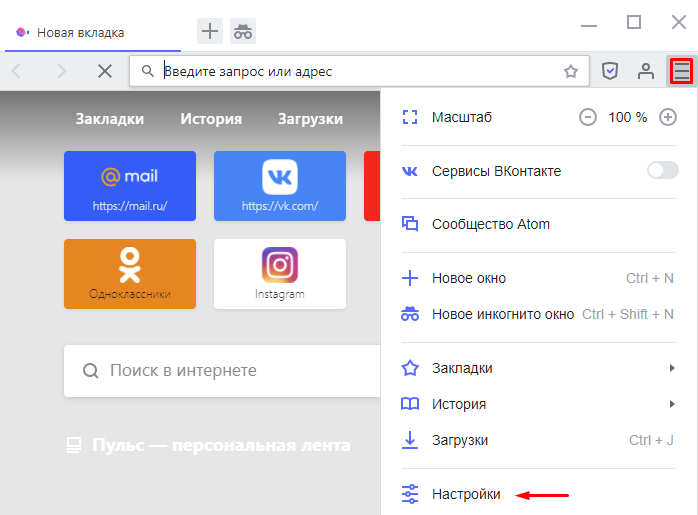Stop page loading with X button
The height and width of the screenshot is (515, 698).
105,71
